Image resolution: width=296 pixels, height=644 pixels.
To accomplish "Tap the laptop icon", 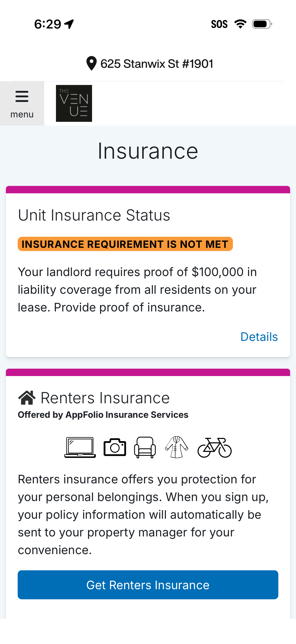I will tap(80, 448).
